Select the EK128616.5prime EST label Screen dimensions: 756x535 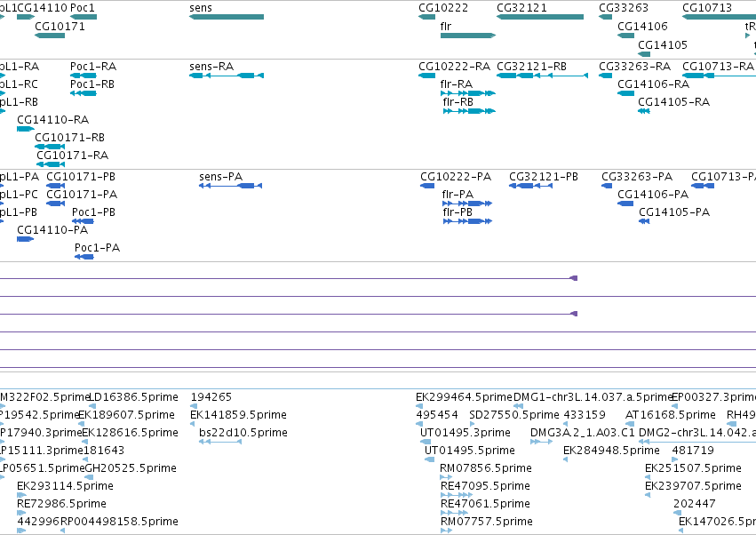(x=131, y=433)
